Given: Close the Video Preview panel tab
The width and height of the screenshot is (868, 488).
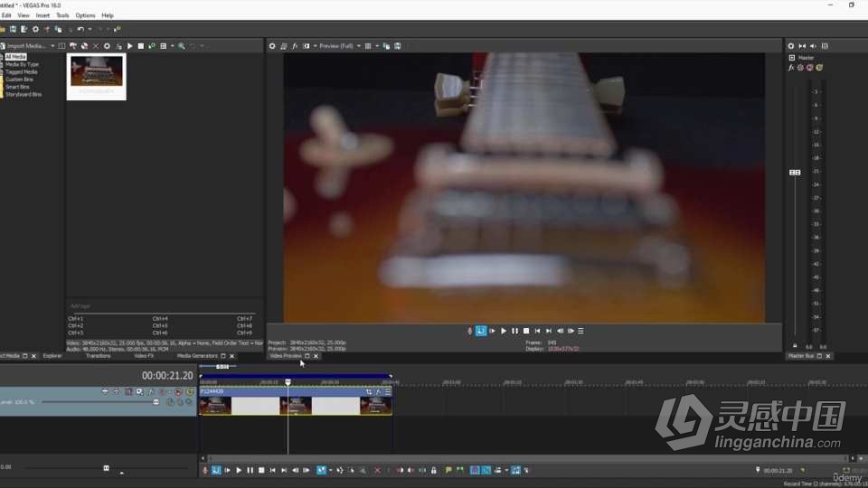Looking at the screenshot, I should click(x=316, y=356).
